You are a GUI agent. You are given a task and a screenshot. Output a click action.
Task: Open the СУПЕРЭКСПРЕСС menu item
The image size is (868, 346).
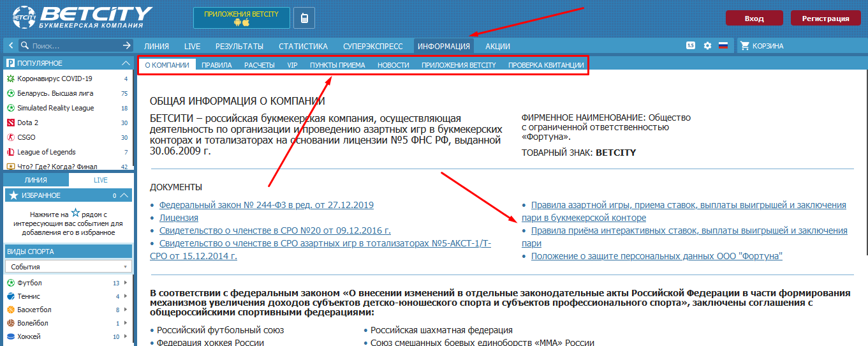373,46
